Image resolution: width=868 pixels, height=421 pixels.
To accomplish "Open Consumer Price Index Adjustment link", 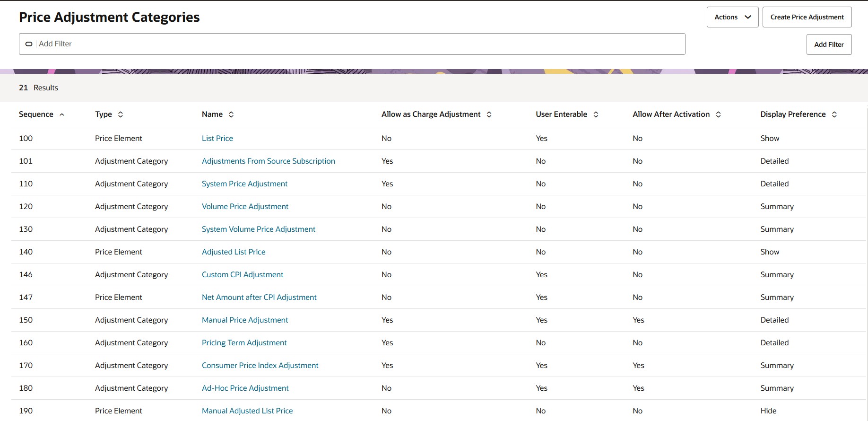I will [260, 365].
